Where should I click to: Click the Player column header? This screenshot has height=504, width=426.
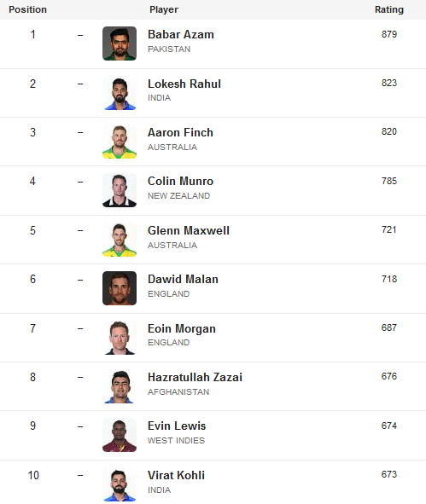(164, 9)
